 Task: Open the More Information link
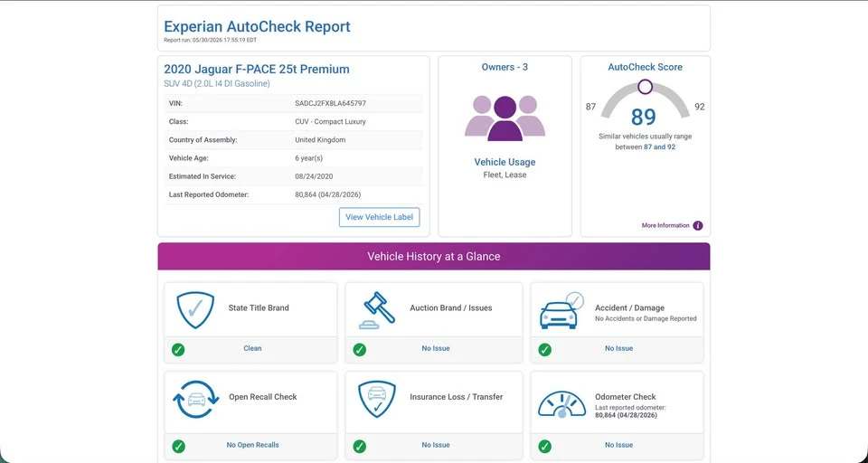tap(665, 225)
